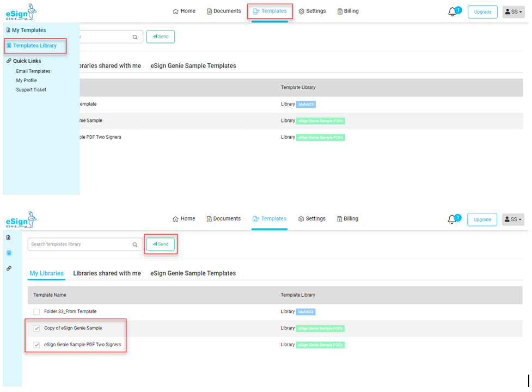Click gear icon beside Settings in upper header
The width and height of the screenshot is (532, 392).
tap(301, 11)
